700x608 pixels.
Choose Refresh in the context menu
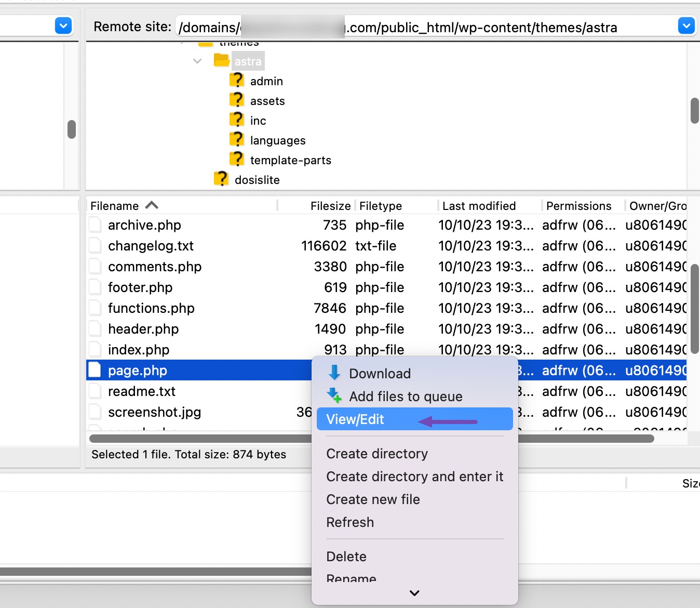tap(350, 522)
